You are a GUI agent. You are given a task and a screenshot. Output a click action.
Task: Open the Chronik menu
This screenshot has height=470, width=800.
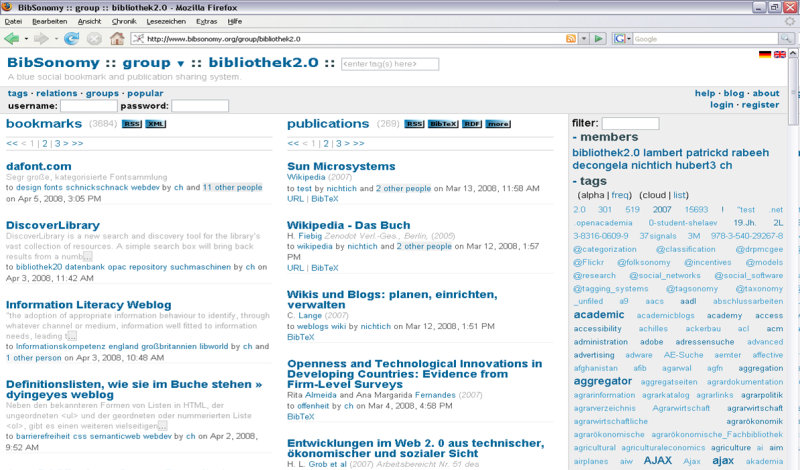124,21
